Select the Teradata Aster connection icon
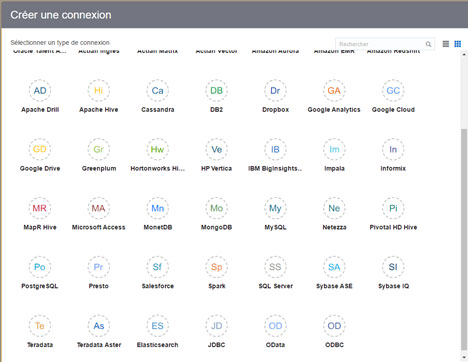The height and width of the screenshot is (362, 468). (99, 326)
